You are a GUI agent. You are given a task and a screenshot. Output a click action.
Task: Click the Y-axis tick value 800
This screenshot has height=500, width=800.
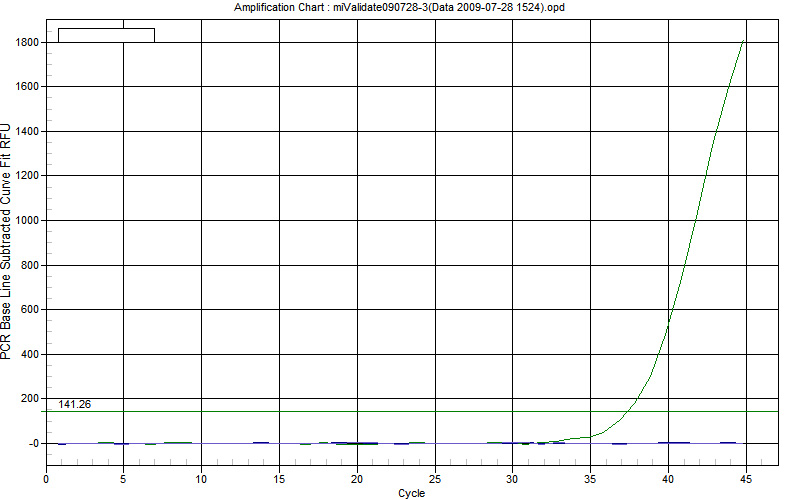point(30,265)
